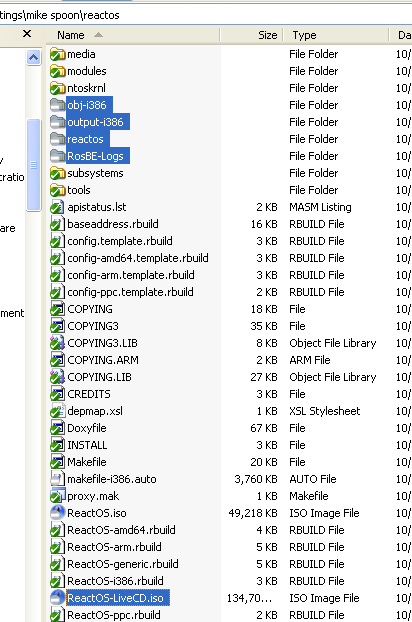Select ReactOS-i386.rbuild file name

[x=115, y=581]
